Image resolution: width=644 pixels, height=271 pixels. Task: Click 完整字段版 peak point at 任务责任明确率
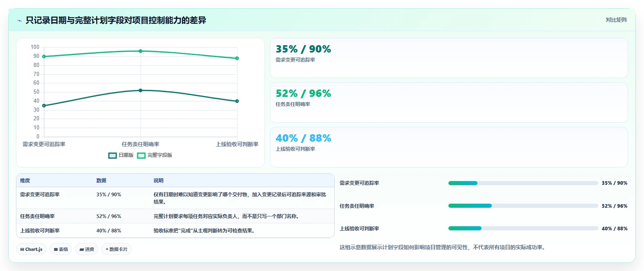tap(140, 51)
